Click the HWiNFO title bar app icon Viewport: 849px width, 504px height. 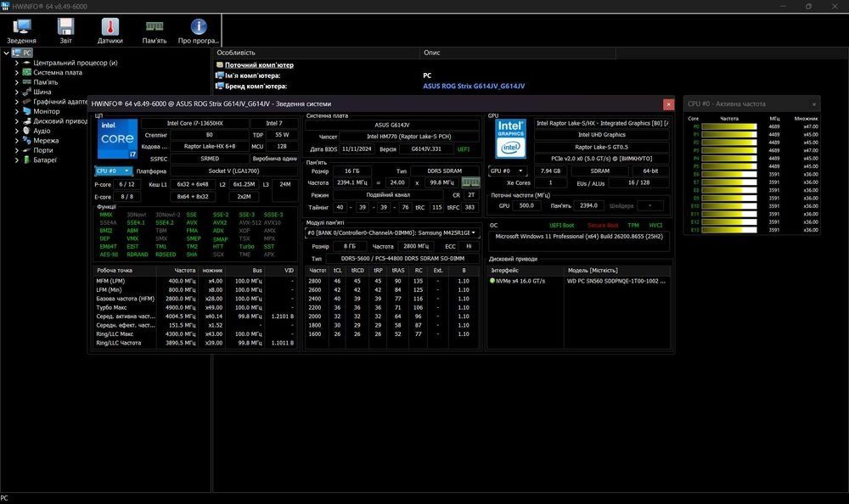5,7
